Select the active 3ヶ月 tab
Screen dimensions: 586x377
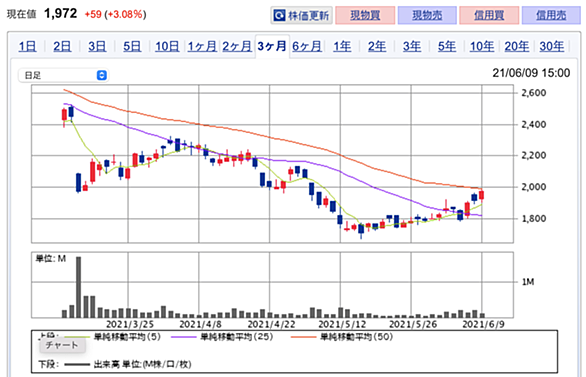272,46
